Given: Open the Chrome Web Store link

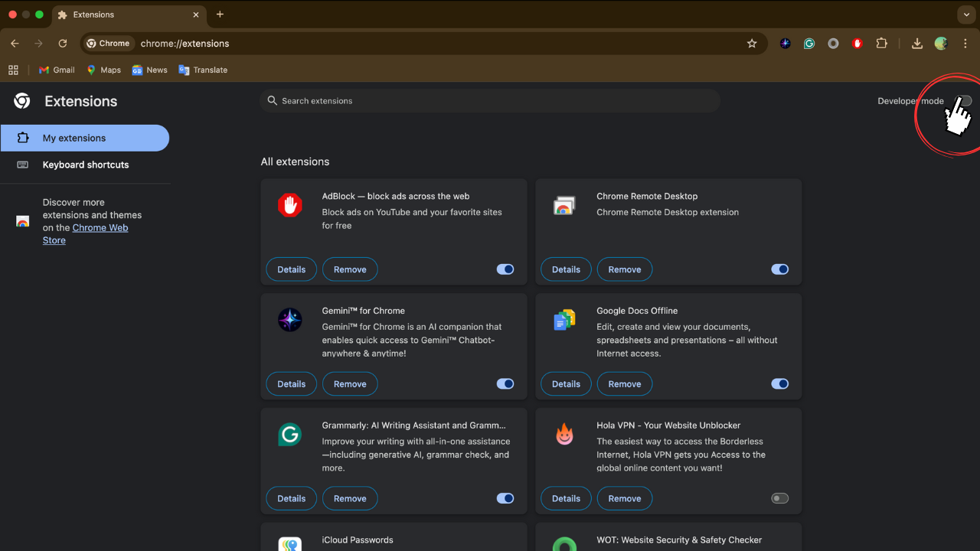Looking at the screenshot, I should pyautogui.click(x=100, y=227).
